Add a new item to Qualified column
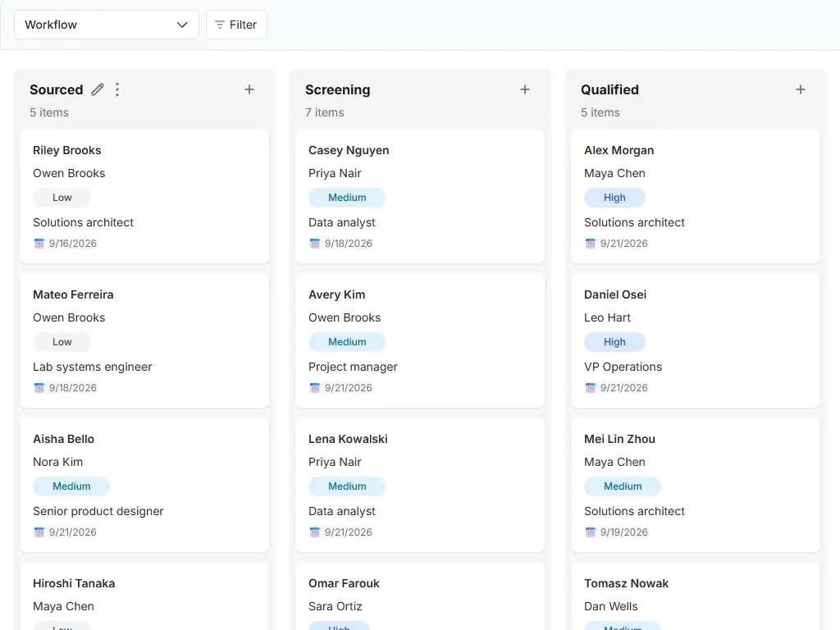This screenshot has height=630, width=840. tap(801, 89)
